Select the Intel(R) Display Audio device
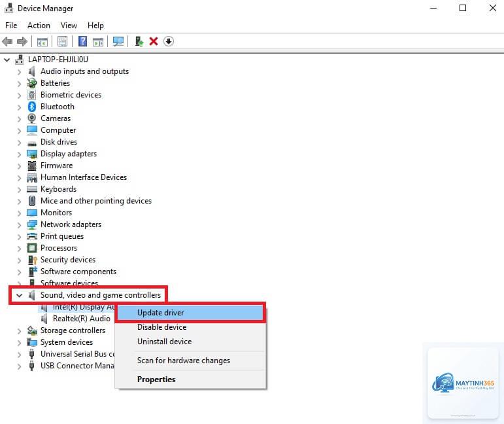Viewport: 504px width, 424px height. click(x=84, y=308)
